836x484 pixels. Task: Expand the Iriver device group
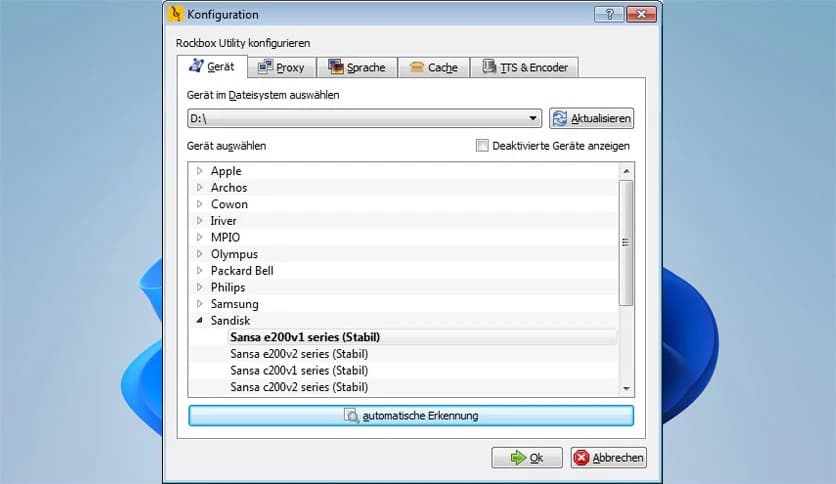coord(199,220)
